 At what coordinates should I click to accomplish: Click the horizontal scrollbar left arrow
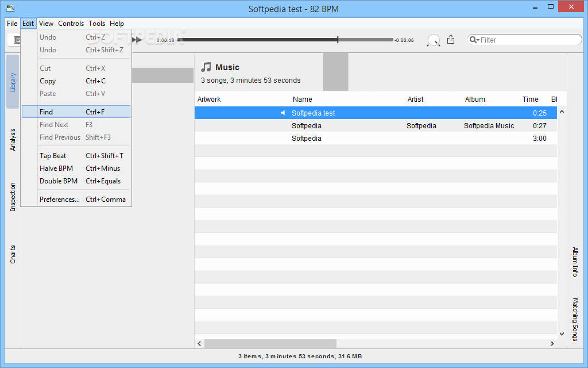point(199,343)
